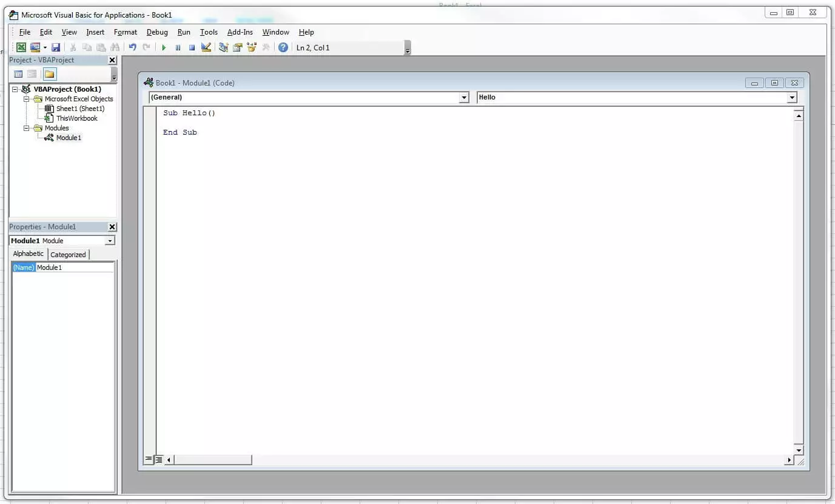Close the Properties - Module1 panel
This screenshot has width=835, height=504.
[112, 227]
